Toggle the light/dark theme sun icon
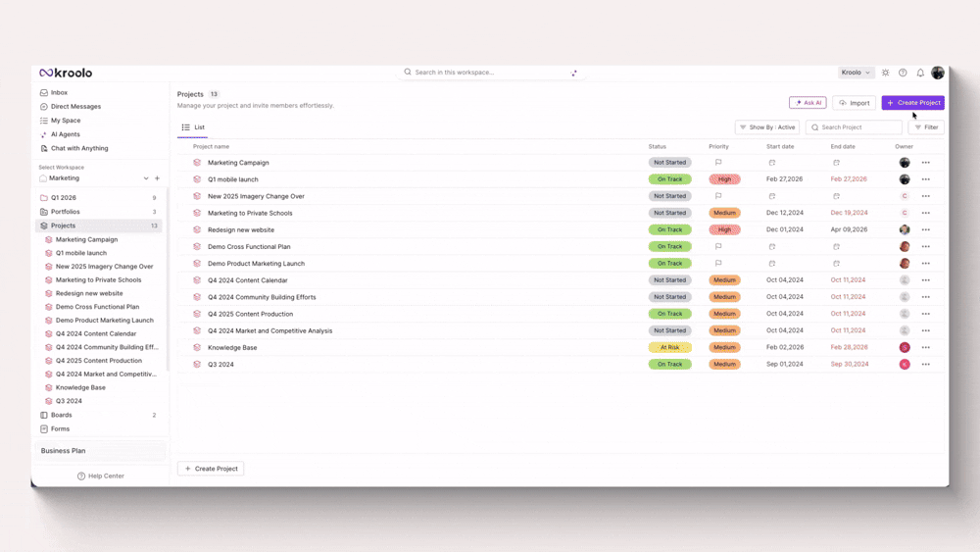This screenshot has height=552, width=980. [886, 73]
